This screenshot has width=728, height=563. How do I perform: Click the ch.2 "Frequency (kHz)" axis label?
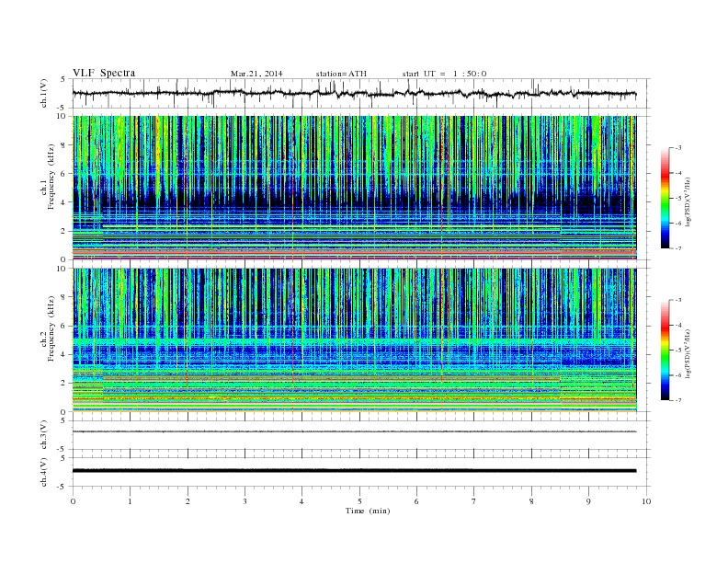51,328
